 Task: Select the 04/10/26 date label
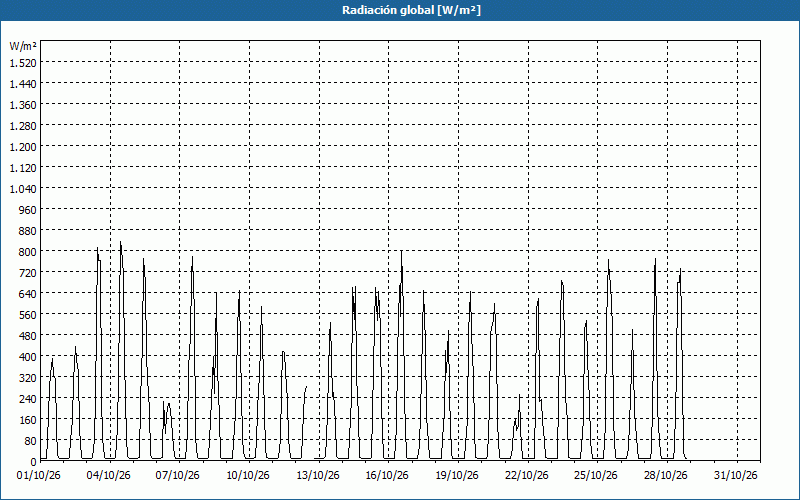point(109,476)
